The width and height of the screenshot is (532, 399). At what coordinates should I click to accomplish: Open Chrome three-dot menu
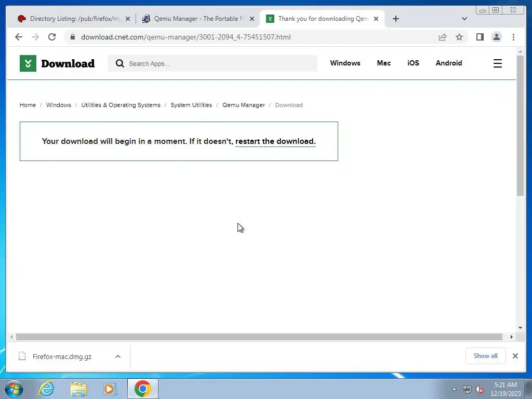pyautogui.click(x=513, y=37)
